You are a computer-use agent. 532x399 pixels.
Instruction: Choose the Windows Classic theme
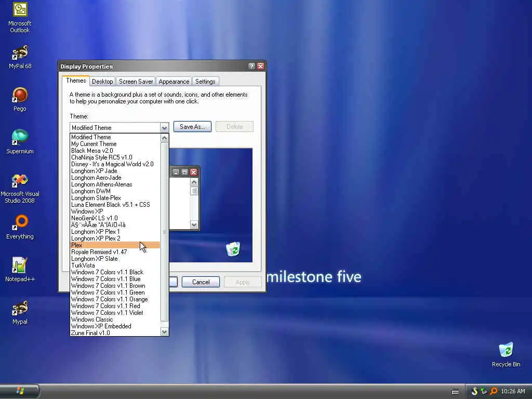click(115, 320)
